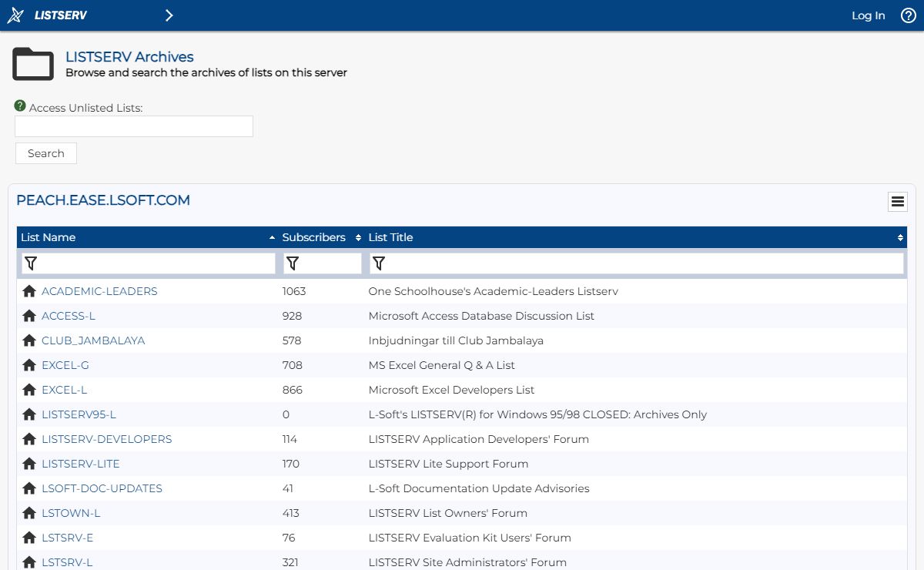
Task: Click the LISTSERV Archives folder icon
Action: (x=33, y=64)
